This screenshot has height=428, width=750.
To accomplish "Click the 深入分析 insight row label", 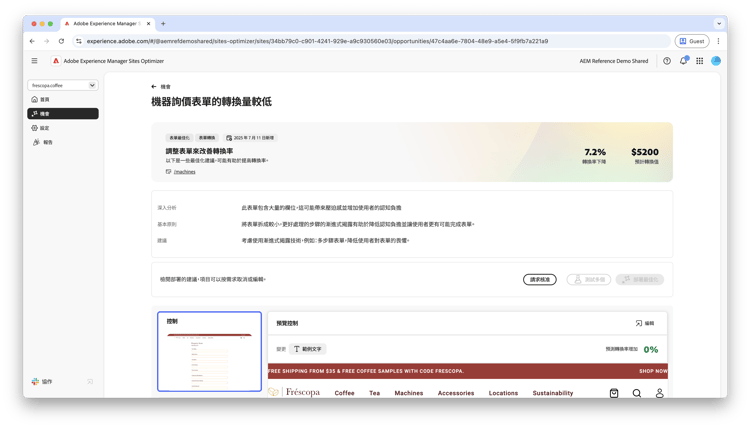I will click(x=167, y=208).
